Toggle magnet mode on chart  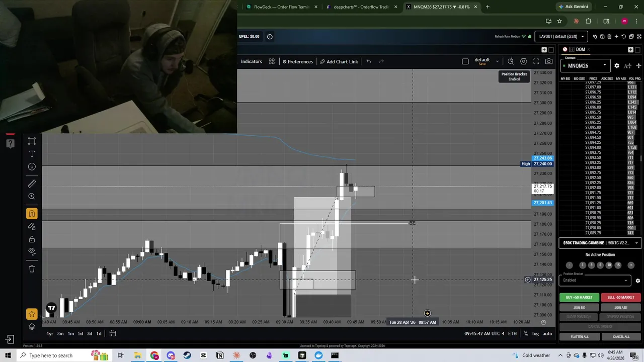click(x=32, y=214)
